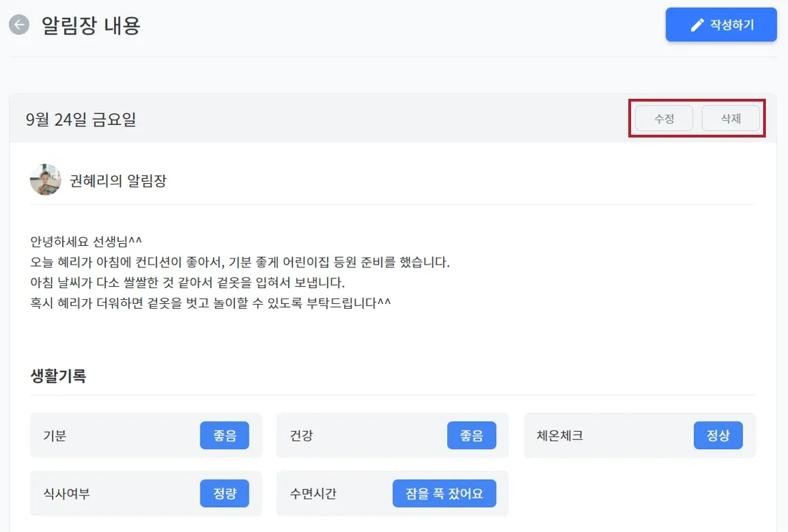Click the 수정 button

pos(664,118)
